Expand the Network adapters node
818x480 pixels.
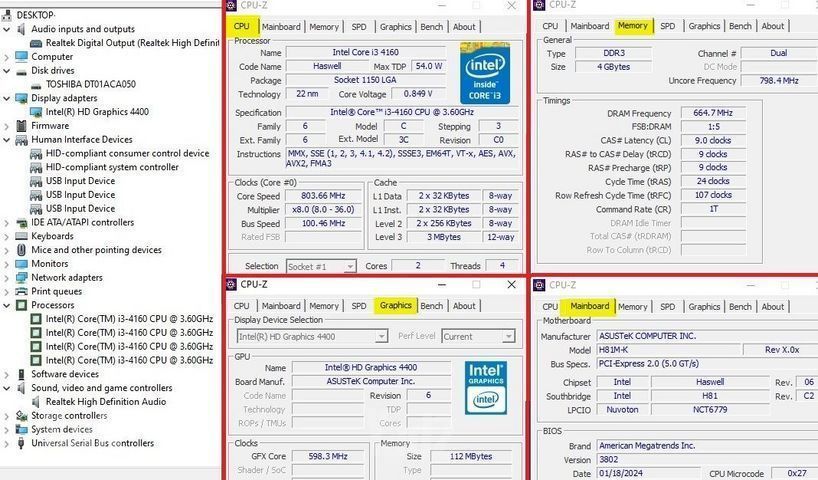pyautogui.click(x=7, y=278)
